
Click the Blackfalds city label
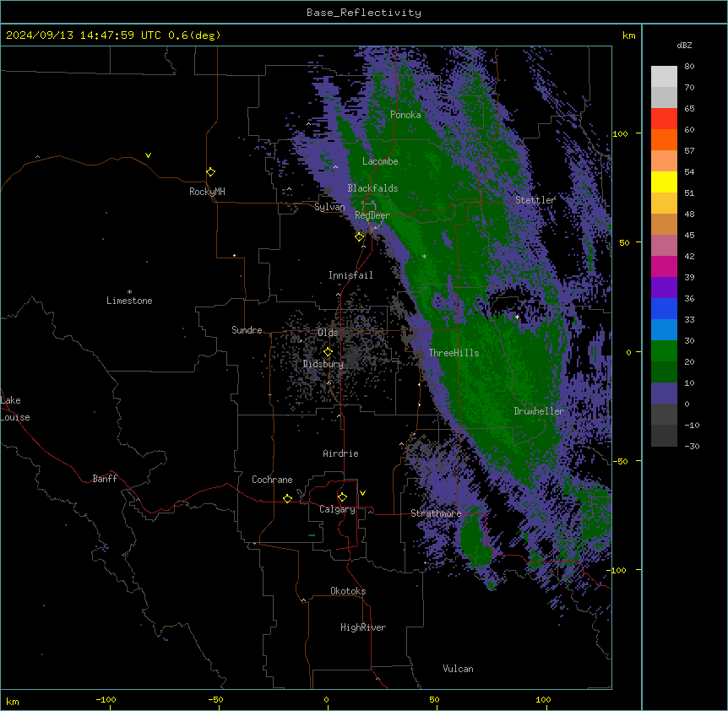coord(372,188)
